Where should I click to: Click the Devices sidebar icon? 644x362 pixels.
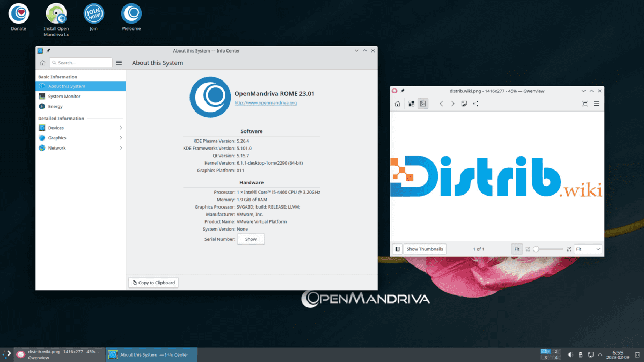42,128
